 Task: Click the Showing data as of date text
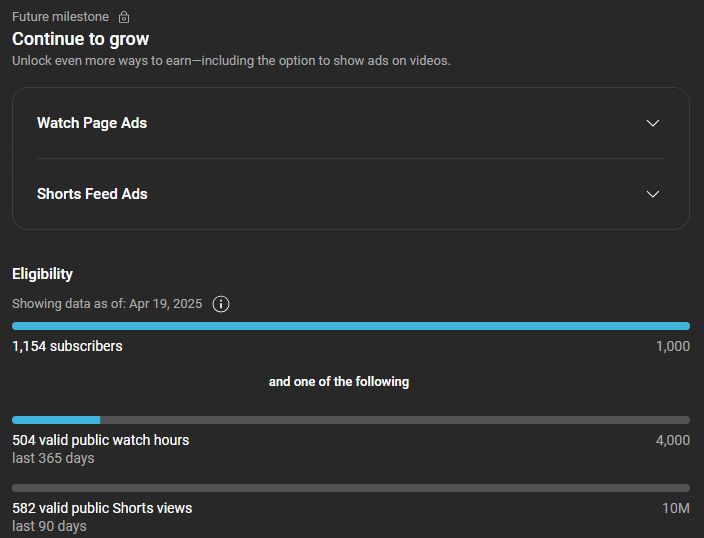point(107,304)
